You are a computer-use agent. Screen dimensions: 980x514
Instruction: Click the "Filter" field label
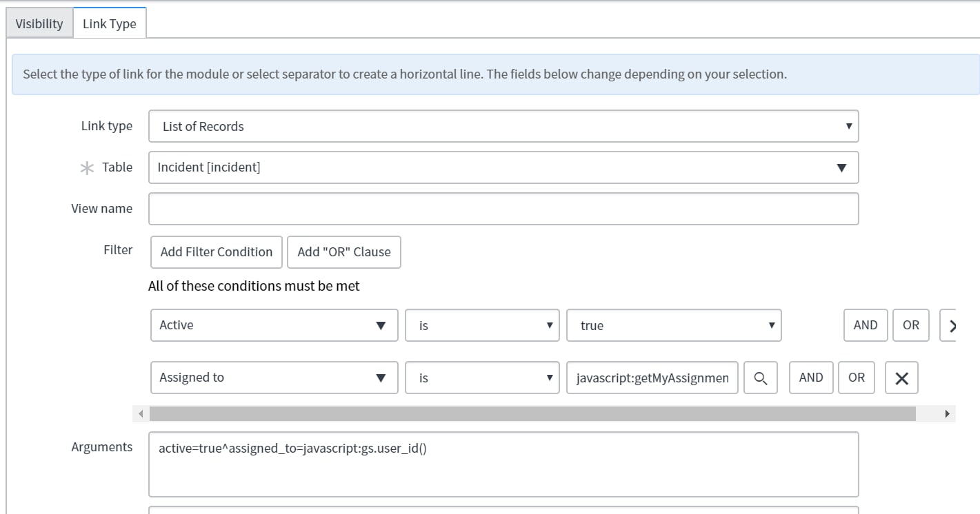(118, 249)
